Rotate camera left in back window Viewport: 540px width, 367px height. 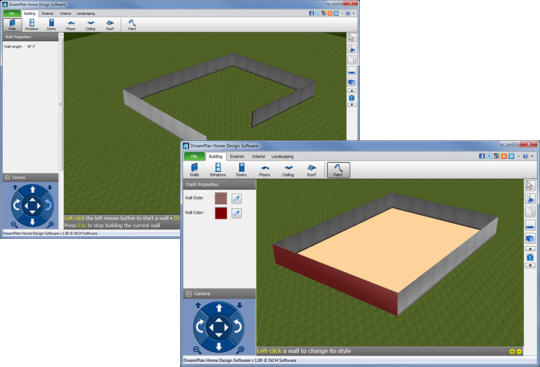click(x=16, y=205)
